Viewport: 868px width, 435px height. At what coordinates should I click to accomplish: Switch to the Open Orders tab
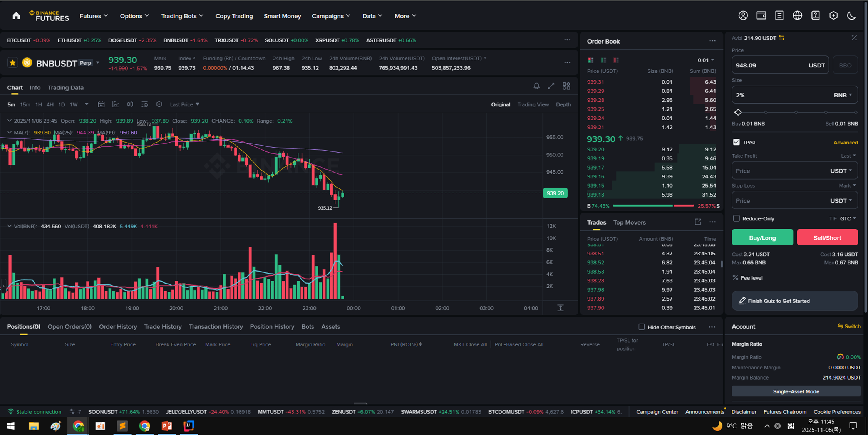pyautogui.click(x=69, y=326)
